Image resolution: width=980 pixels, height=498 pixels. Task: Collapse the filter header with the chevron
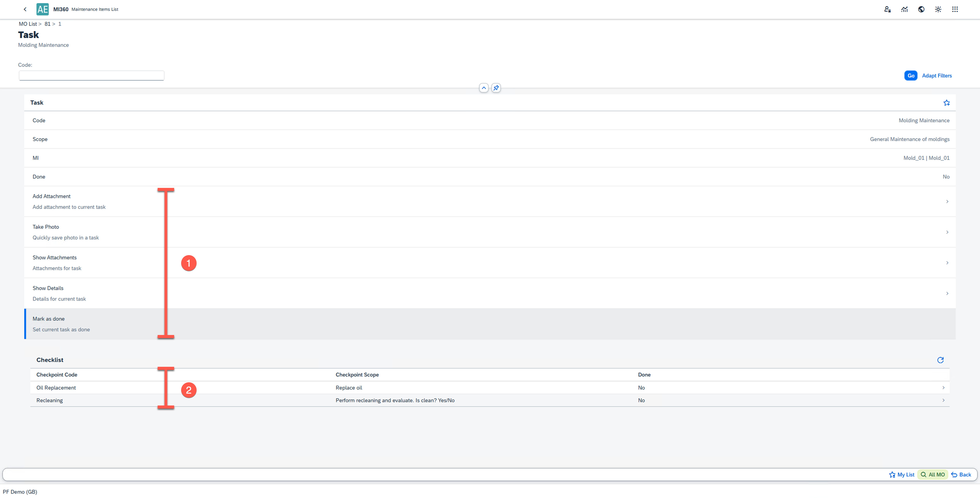(483, 88)
